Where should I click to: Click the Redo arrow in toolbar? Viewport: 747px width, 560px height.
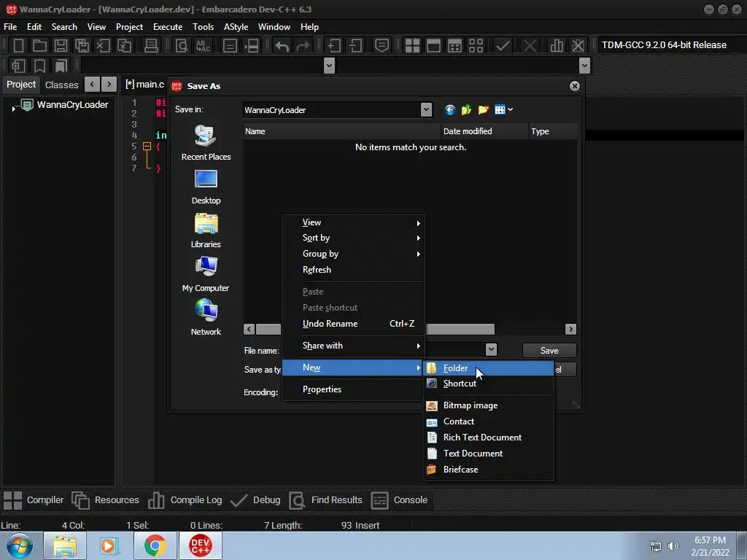[303, 46]
